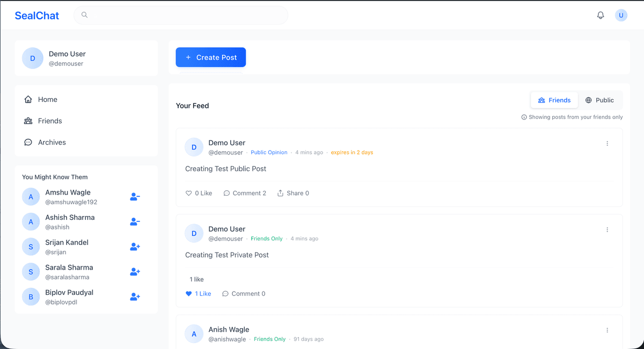Screen dimensions: 644x349
Task: Switch feed to the Public tab
Action: pos(599,100)
